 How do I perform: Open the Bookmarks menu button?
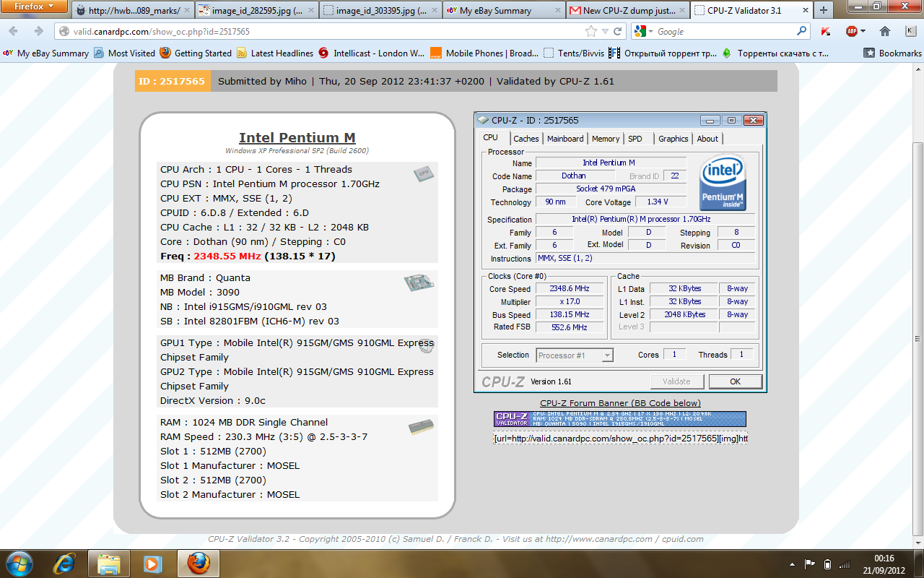coord(892,53)
